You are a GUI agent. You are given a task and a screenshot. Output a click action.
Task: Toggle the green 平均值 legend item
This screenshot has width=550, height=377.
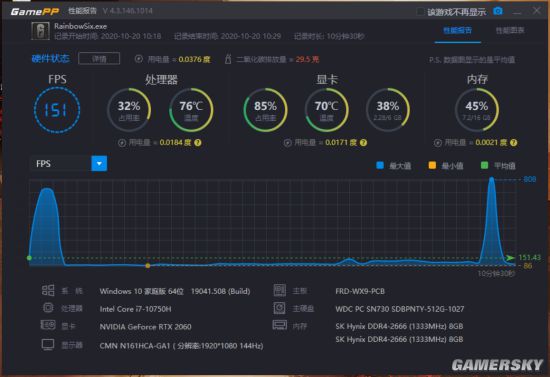(498, 166)
